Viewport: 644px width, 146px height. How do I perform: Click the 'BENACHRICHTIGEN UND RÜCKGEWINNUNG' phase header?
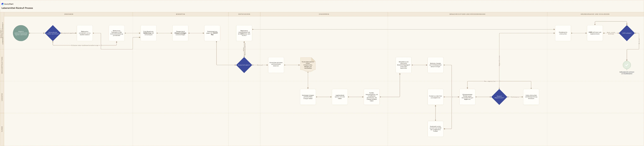tap(467, 14)
